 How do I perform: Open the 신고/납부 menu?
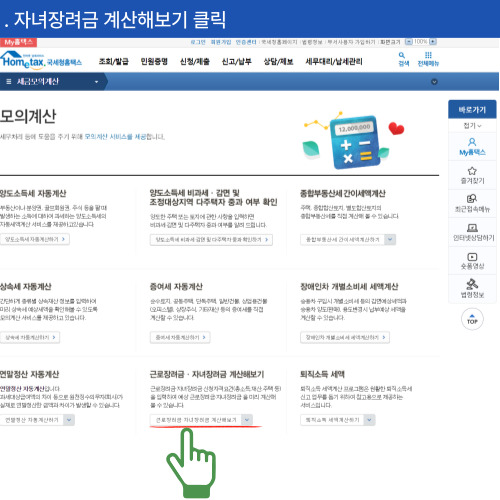pyautogui.click(x=237, y=61)
